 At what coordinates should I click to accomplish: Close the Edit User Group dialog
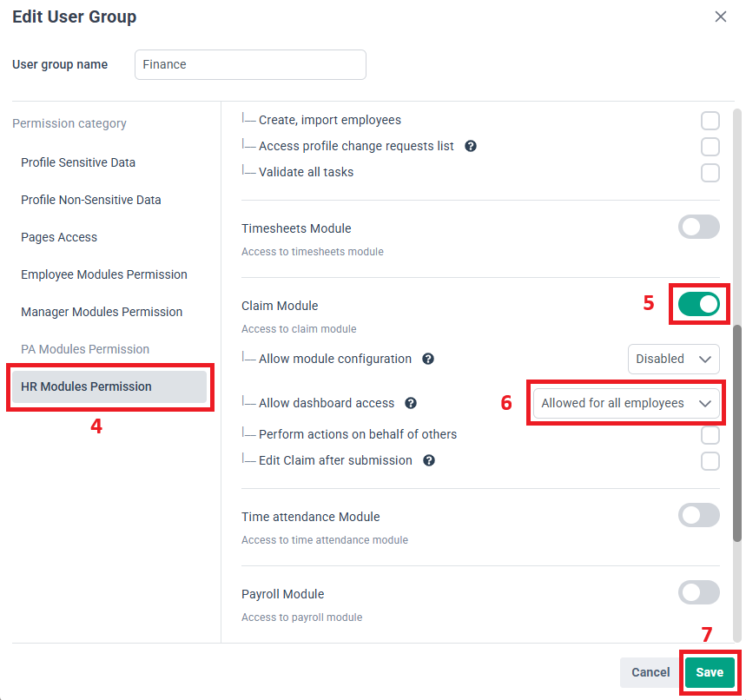click(x=720, y=17)
